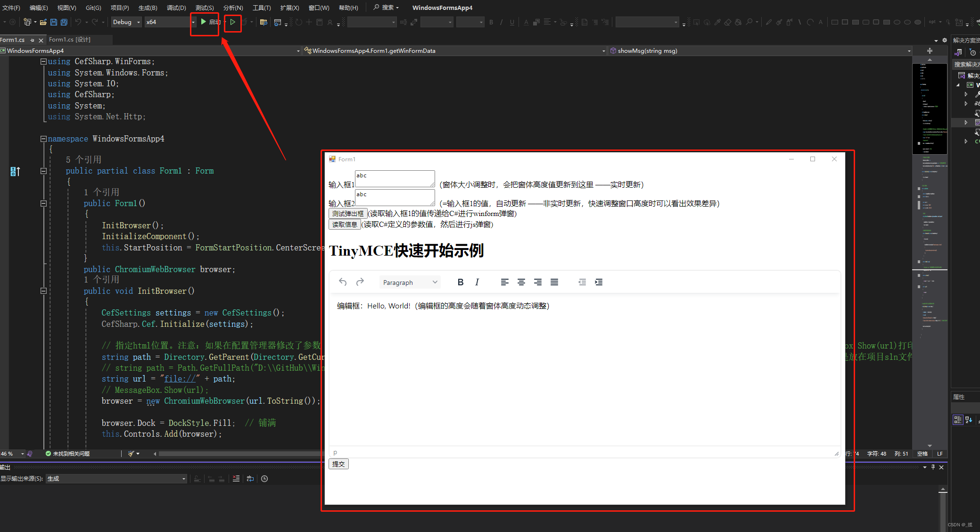Open the 调试(D) menu

coord(176,7)
